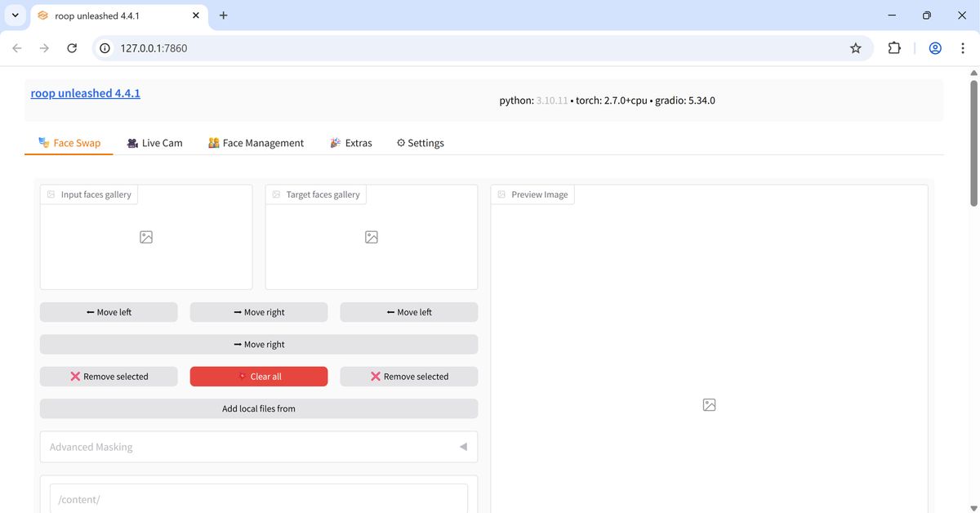Image resolution: width=980 pixels, height=513 pixels.
Task: Open the browser extensions puzzle icon
Action: (894, 47)
